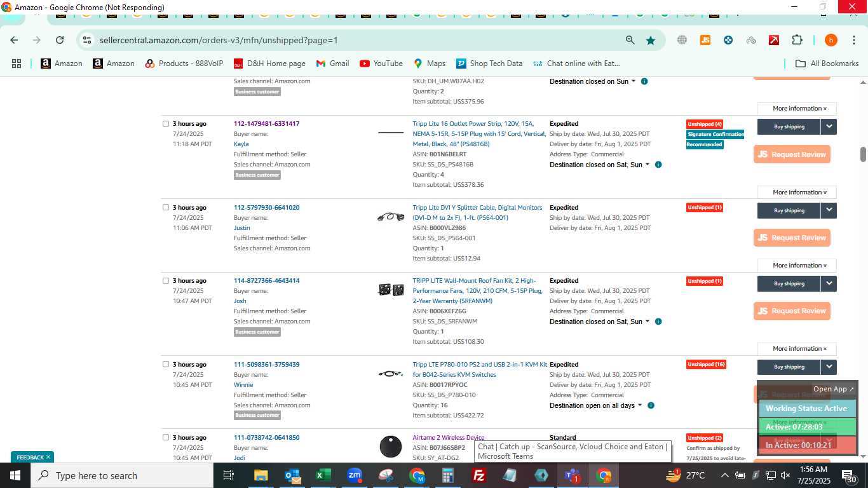The width and height of the screenshot is (868, 488).
Task: Expand Buy shipping arrow for Winnie's order
Action: (829, 367)
